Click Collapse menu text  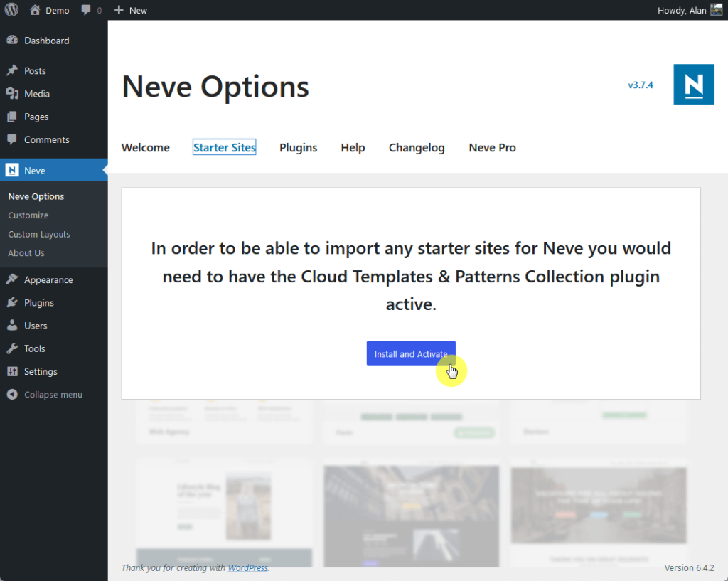[53, 394]
